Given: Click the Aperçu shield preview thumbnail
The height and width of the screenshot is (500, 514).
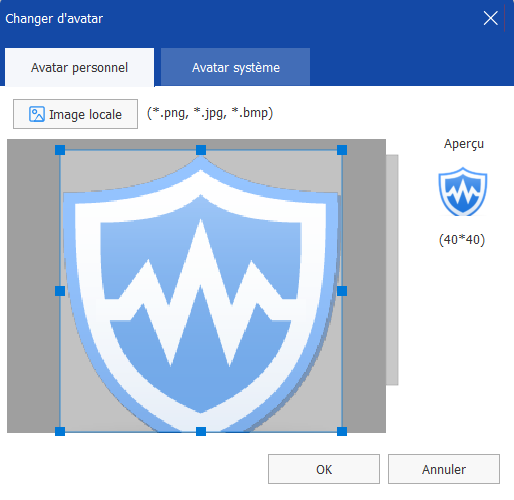Looking at the screenshot, I should [463, 192].
